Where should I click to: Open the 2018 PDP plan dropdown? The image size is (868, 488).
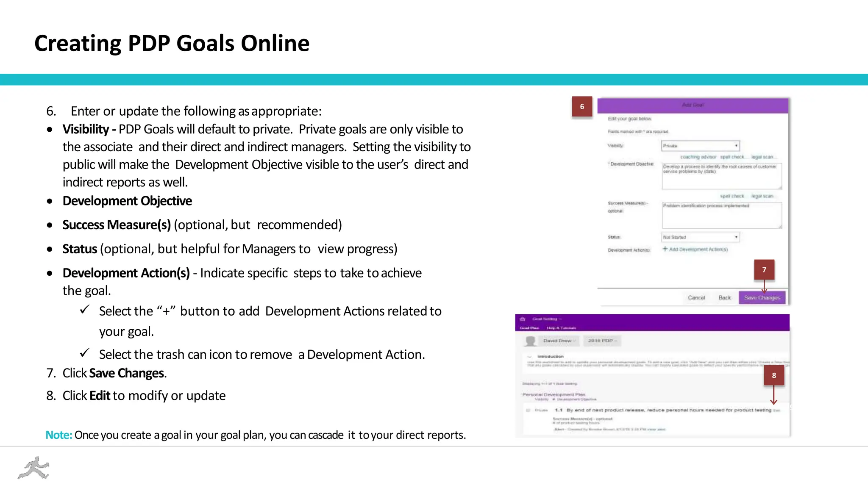coord(602,341)
